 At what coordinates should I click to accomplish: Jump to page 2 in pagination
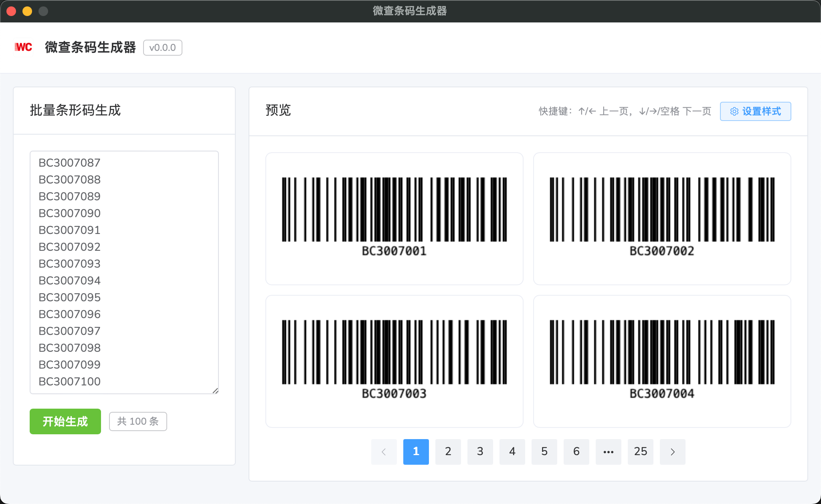[x=448, y=452]
